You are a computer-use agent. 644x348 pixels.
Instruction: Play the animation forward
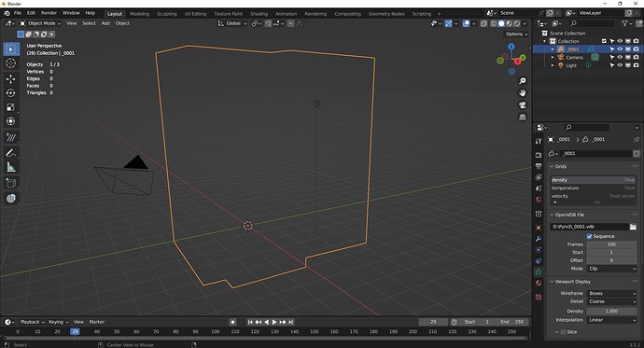coord(274,322)
